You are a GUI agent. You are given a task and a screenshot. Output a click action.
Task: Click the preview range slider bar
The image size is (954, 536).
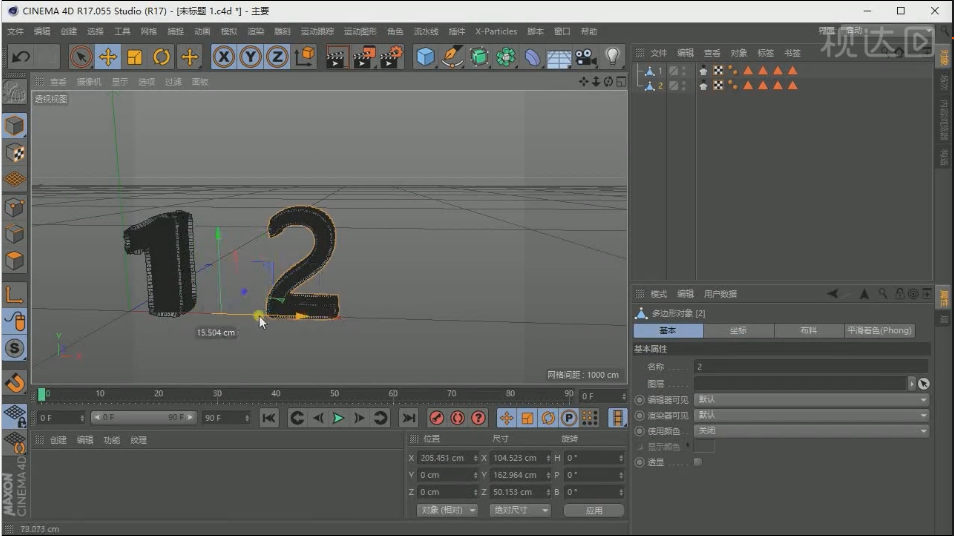(143, 417)
